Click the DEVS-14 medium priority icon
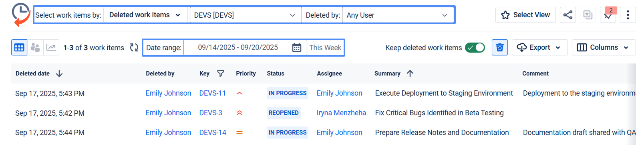 239,133
